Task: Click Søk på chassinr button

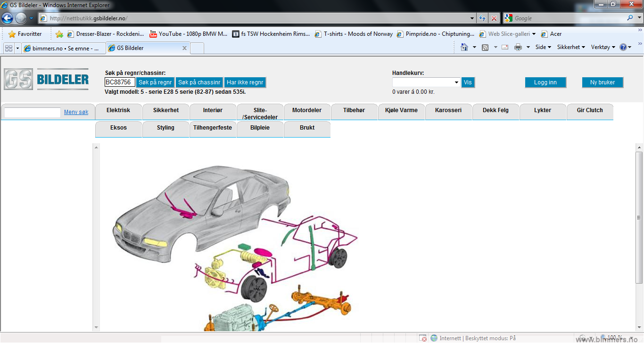Action: point(199,82)
